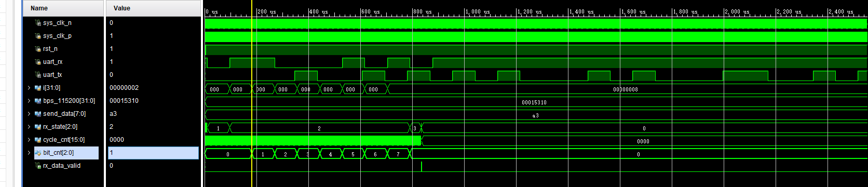Viewport: 868px width, 187px height.
Task: Click the 200 us mark on the time ruler
Action: pos(267,11)
